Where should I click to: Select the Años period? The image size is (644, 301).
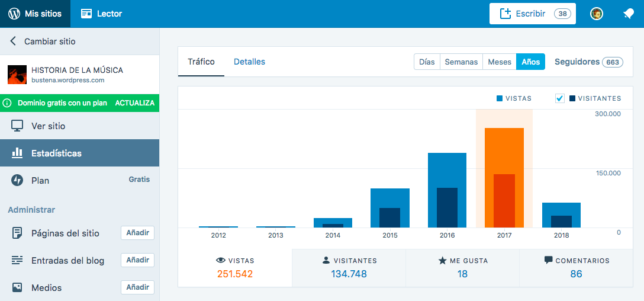pos(530,62)
